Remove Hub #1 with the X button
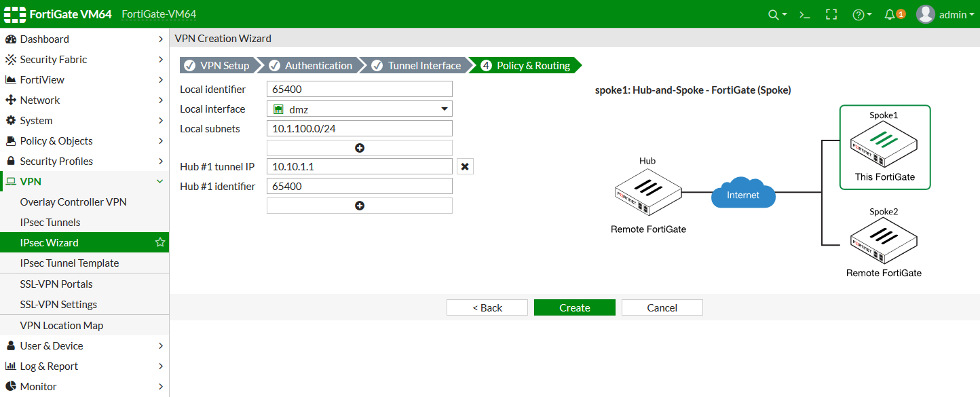Screen dimensions: 980x397 click(465, 166)
